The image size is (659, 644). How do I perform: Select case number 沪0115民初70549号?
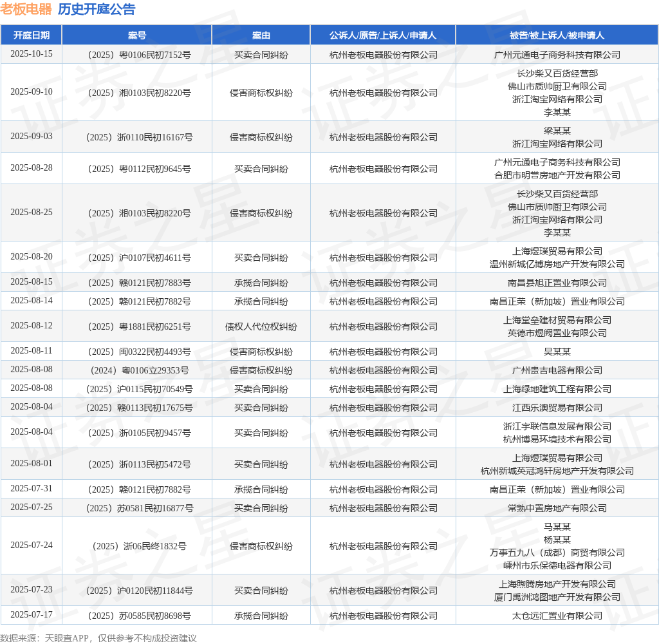[x=140, y=389]
